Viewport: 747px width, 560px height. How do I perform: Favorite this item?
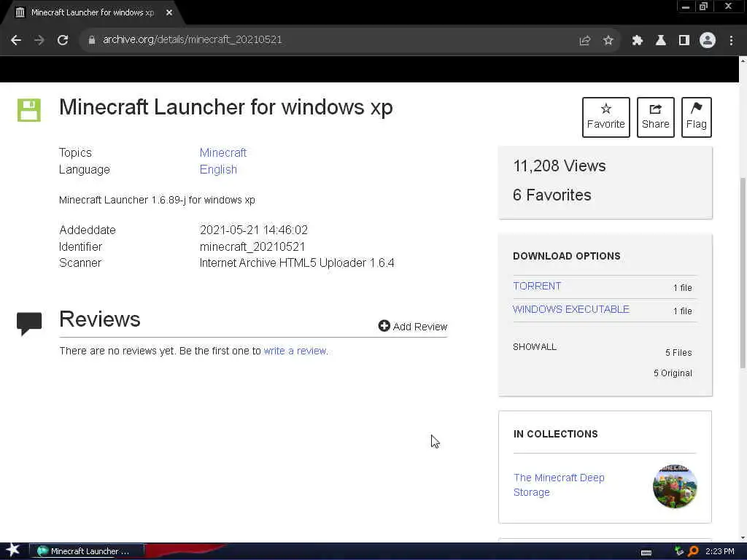click(x=606, y=117)
